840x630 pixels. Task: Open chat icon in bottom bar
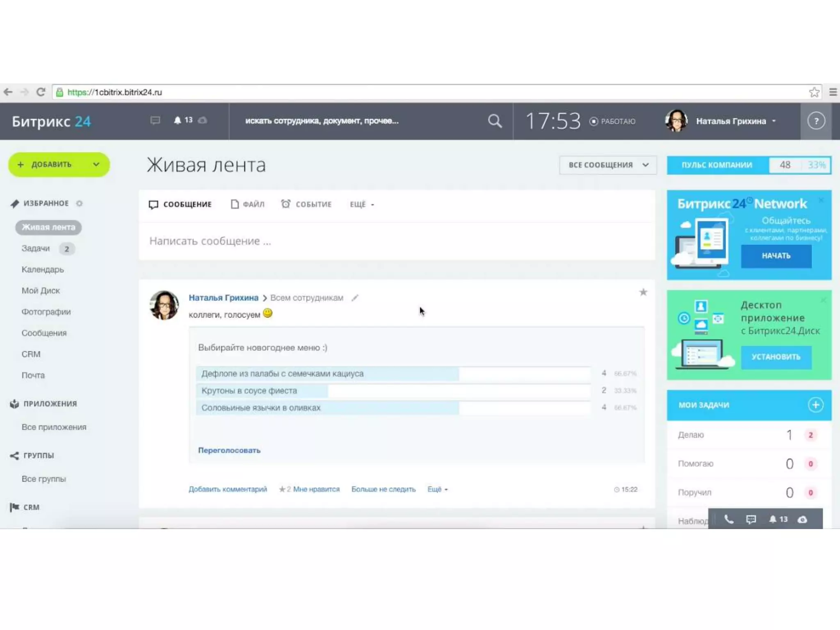751,519
